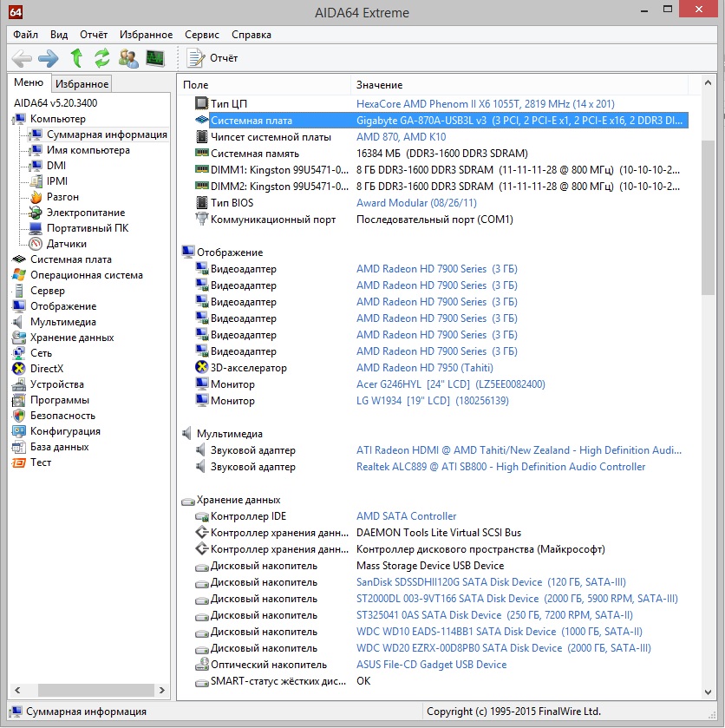Screen dimensions: 725x728
Task: Click the Forward navigation arrow
Action: pos(49,58)
